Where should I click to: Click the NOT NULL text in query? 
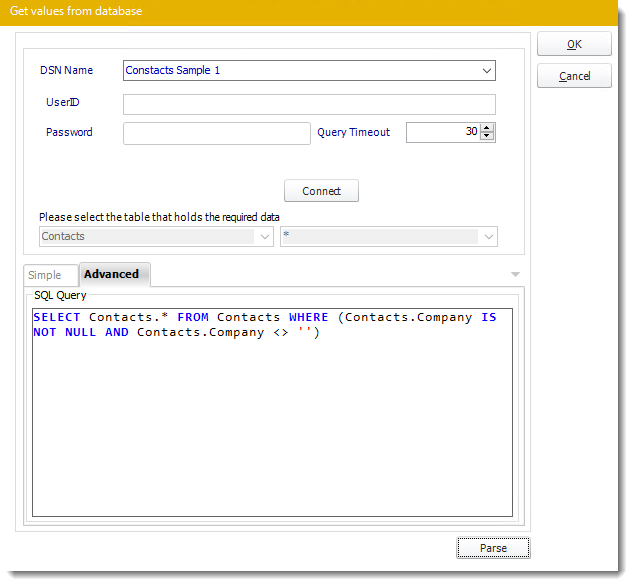tap(65, 332)
